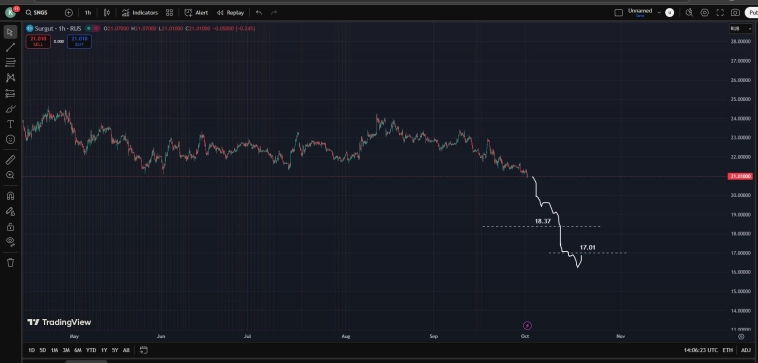Open the Indicators dialog
The image size is (758, 363).
tap(140, 13)
